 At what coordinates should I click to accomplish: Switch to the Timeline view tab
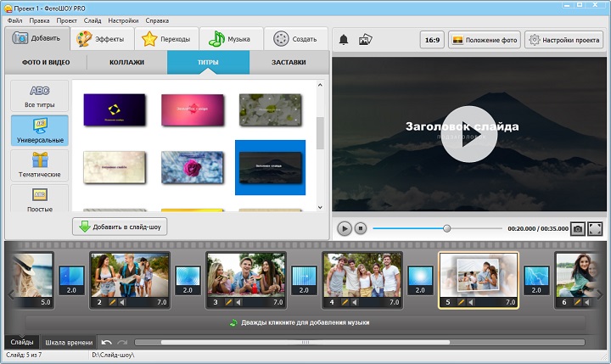click(69, 342)
